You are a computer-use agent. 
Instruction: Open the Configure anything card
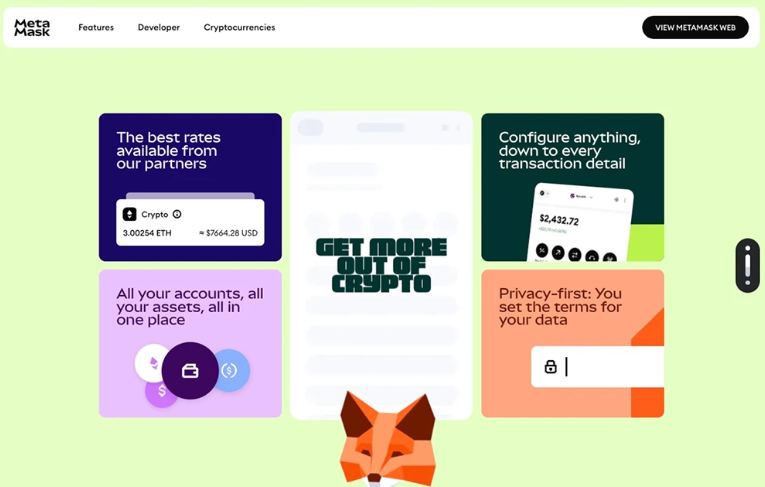point(572,187)
